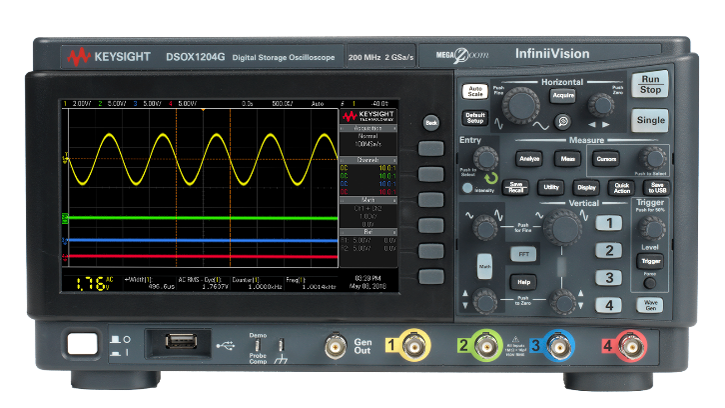Tap the round Back key
This screenshot has width=725, height=408.
(431, 123)
